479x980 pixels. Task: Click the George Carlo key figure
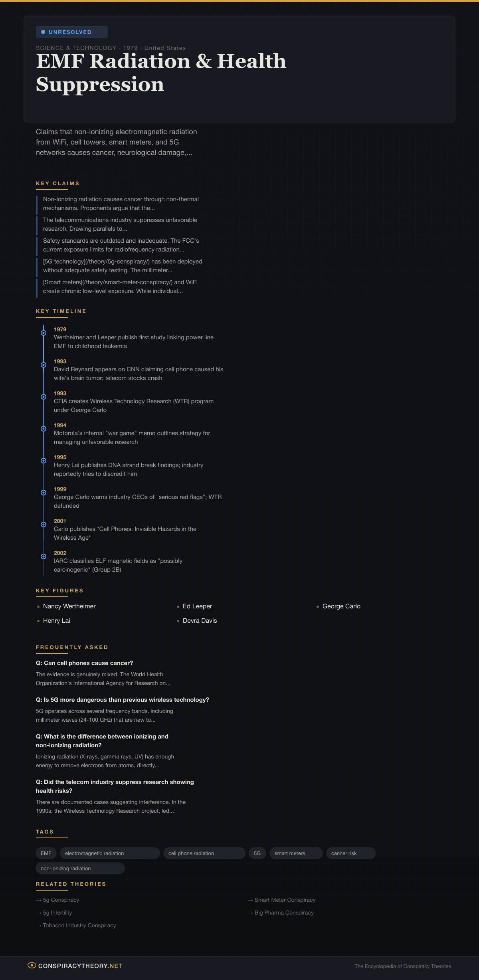[341, 606]
